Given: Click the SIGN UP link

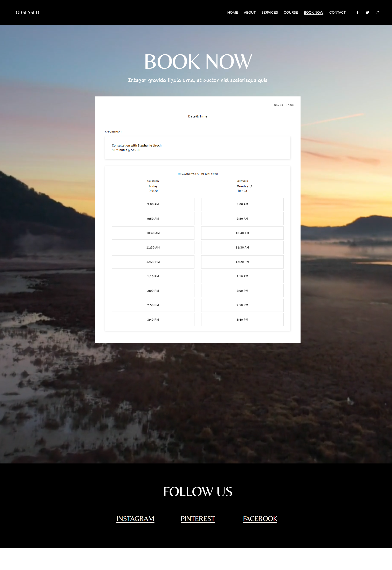Looking at the screenshot, I should (278, 105).
